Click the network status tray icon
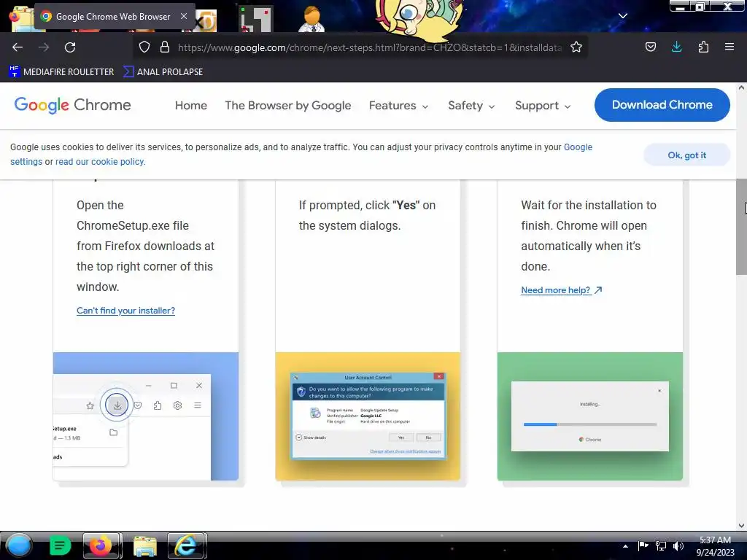The image size is (747, 560). click(661, 545)
